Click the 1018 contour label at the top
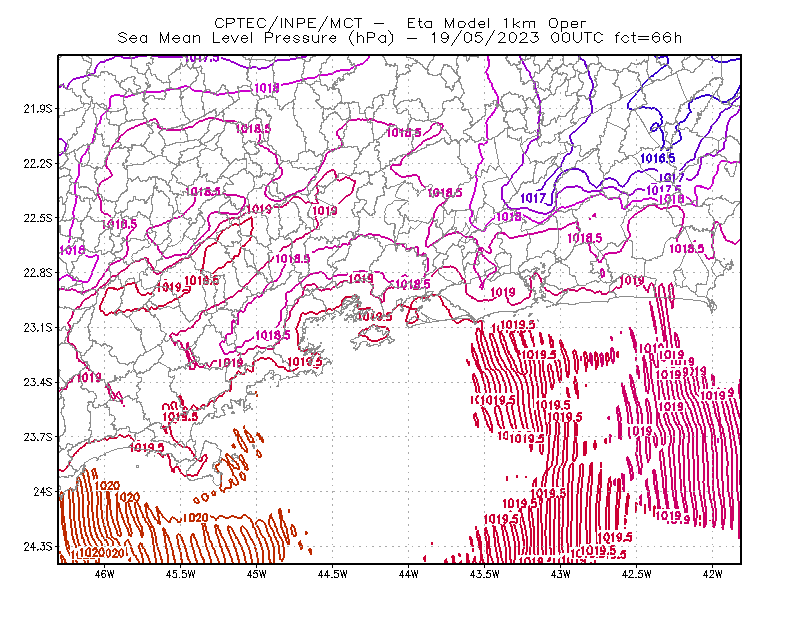Image resolution: width=800 pixels, height=618 pixels. click(266, 88)
